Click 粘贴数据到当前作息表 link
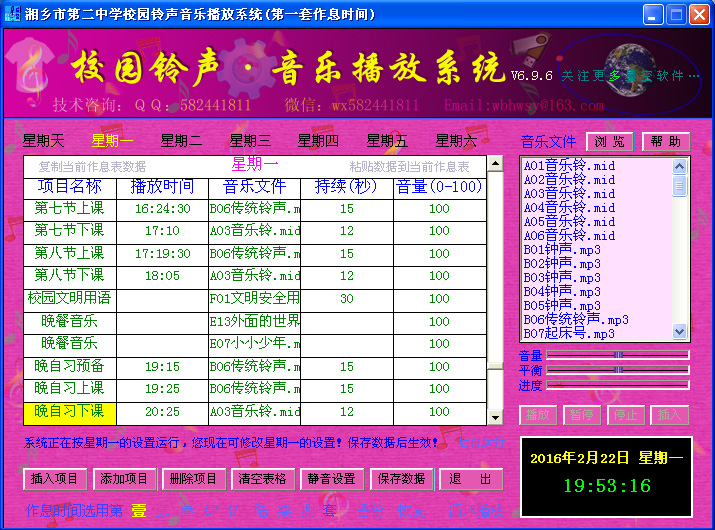 click(x=409, y=167)
